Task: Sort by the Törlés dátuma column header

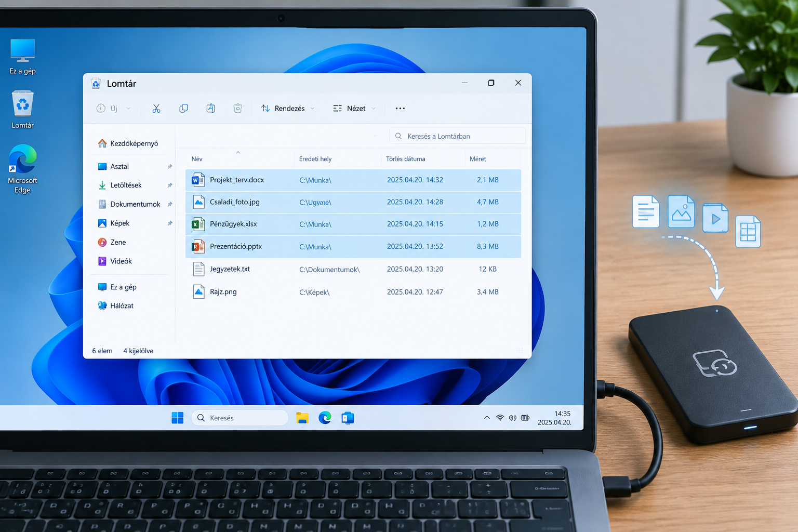Action: (406, 159)
